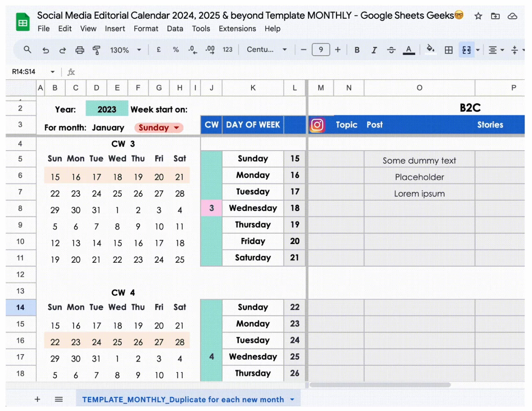This screenshot has height=411, width=532.
Task: Open more number formats with 123 icon
Action: coord(227,49)
